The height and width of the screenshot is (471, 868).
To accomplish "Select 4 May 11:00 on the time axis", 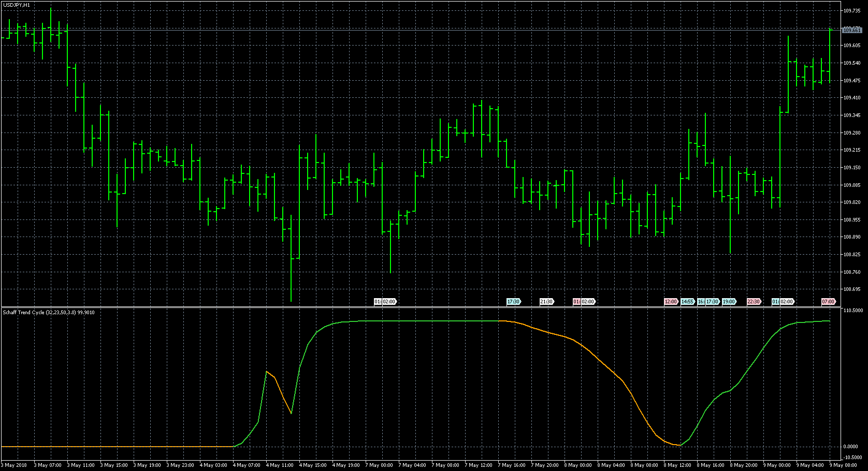I will click(x=280, y=465).
